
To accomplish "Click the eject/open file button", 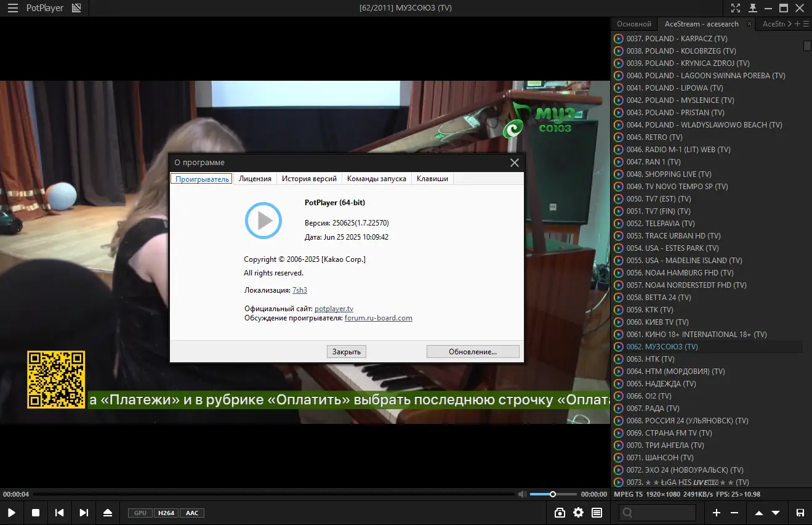I will pos(108,513).
